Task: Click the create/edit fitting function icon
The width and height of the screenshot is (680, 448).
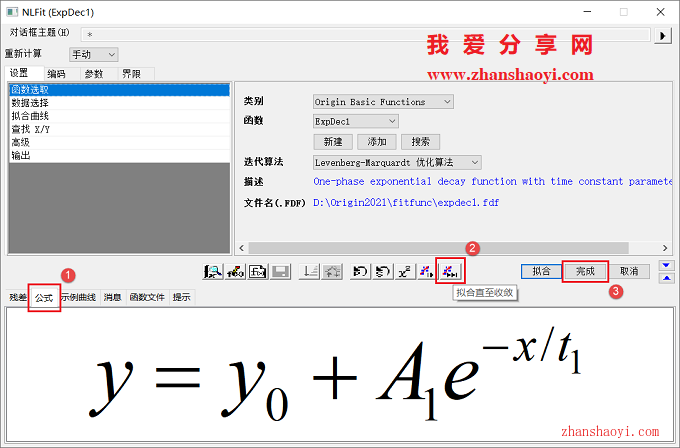Action: pos(235,272)
